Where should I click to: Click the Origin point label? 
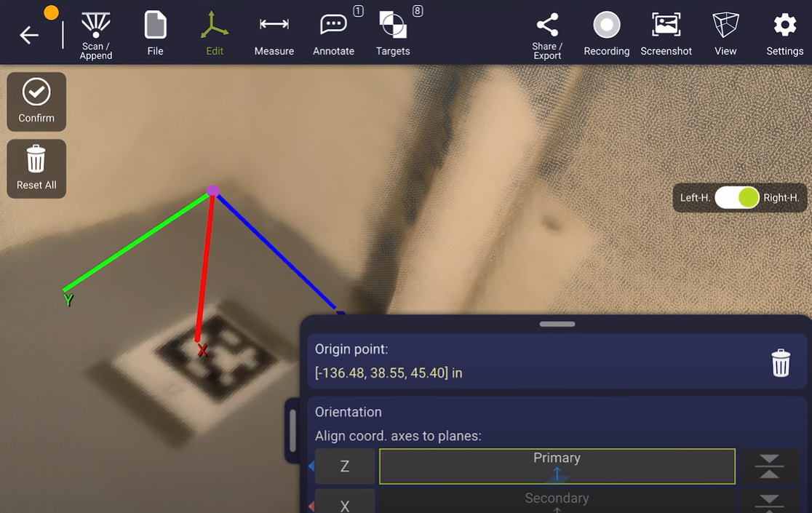coord(351,349)
